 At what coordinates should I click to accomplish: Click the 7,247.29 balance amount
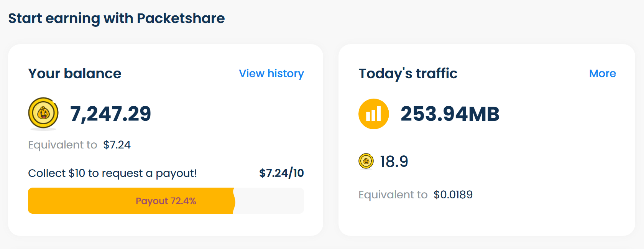coord(110,114)
